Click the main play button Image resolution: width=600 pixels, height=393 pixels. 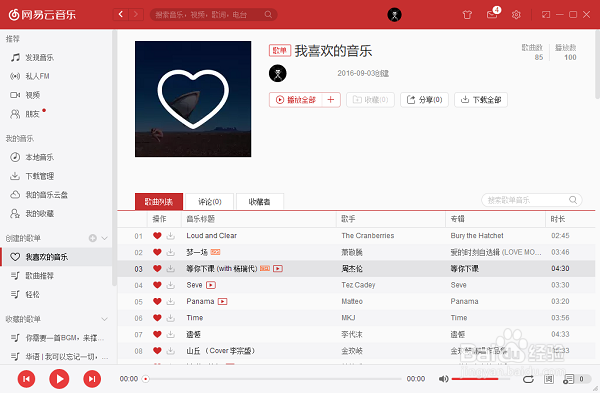(59, 379)
